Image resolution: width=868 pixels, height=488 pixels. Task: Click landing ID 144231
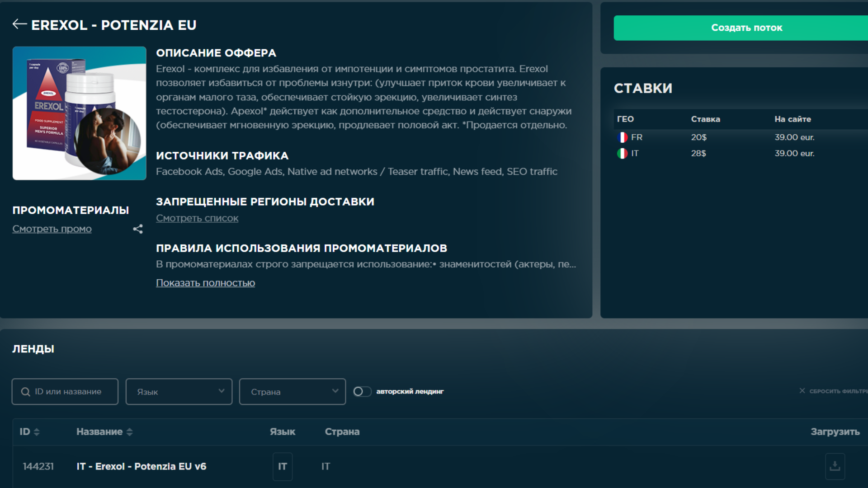point(38,466)
